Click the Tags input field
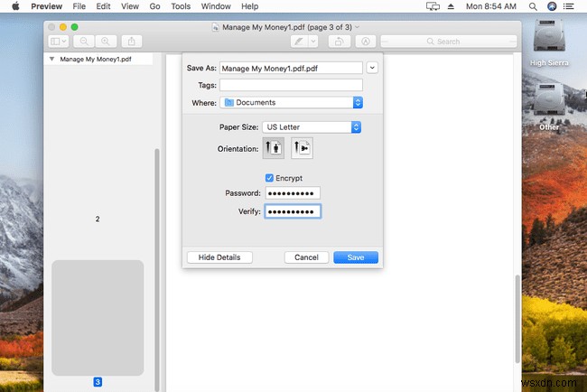The width and height of the screenshot is (587, 392). coord(291,85)
